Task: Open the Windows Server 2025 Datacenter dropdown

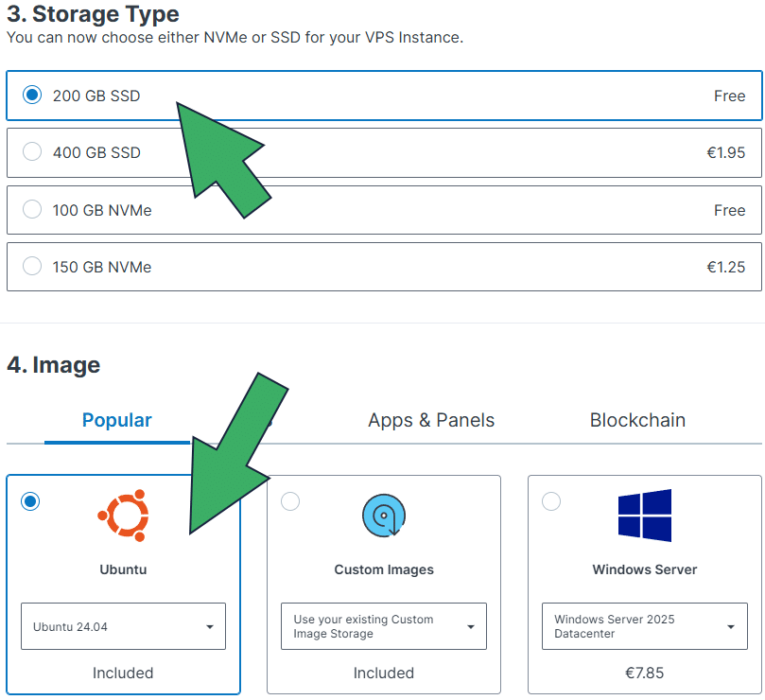Action: 644,626
